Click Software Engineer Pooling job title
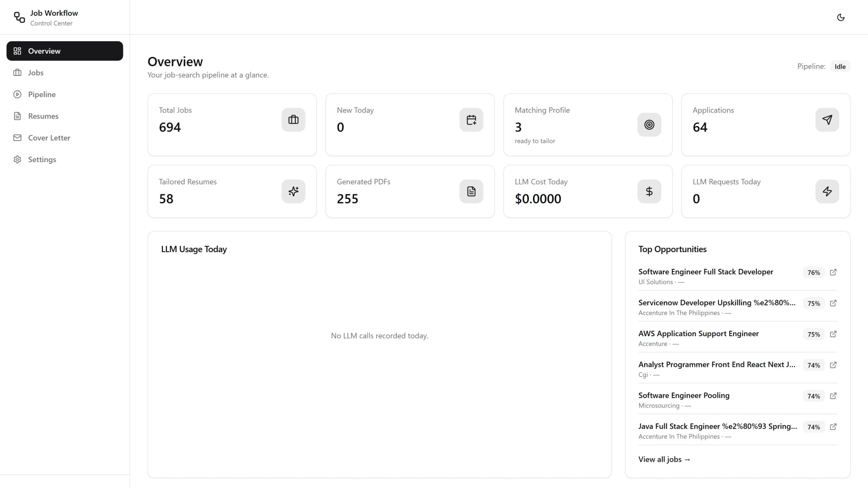 684,395
